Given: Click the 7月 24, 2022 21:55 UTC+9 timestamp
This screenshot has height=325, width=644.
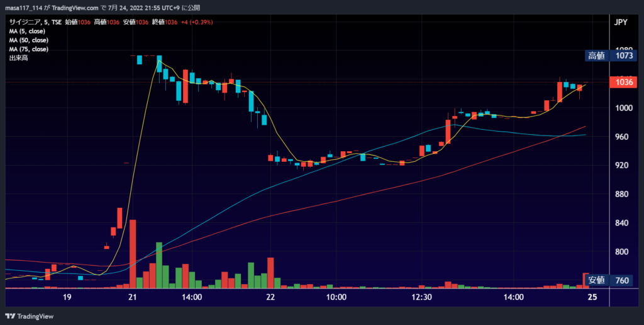Looking at the screenshot, I should point(144,8).
